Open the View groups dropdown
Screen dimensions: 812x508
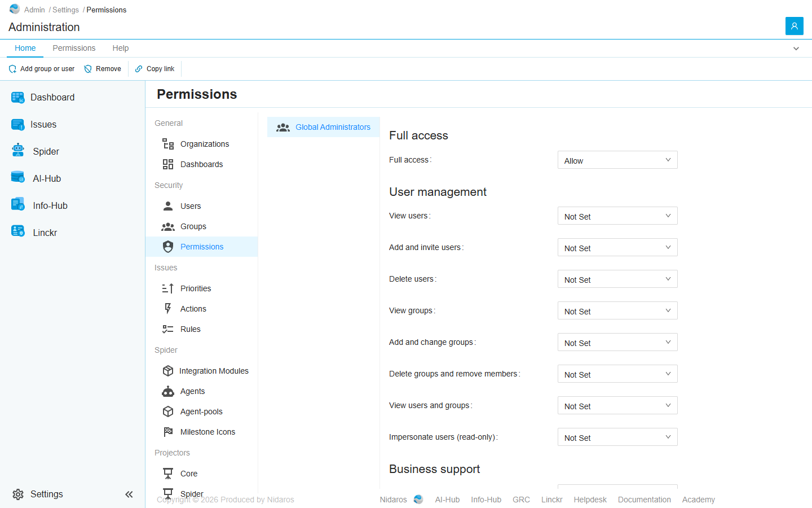[x=617, y=310]
